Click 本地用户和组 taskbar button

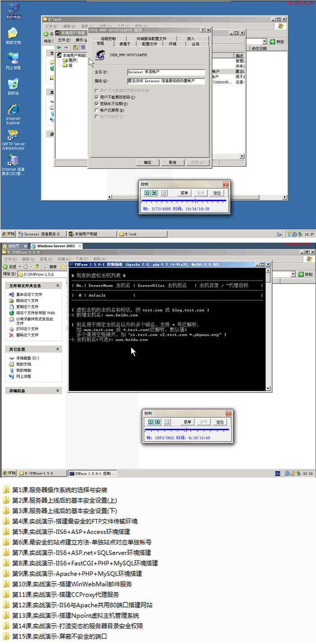pyautogui.click(x=92, y=234)
